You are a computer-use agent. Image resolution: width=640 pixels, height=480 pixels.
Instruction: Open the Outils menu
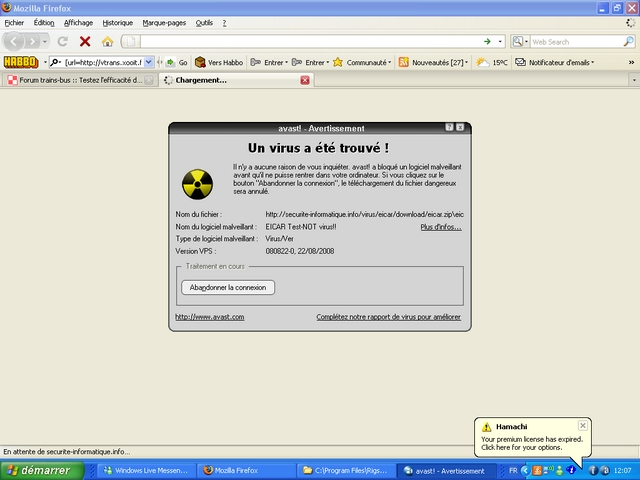click(204, 23)
